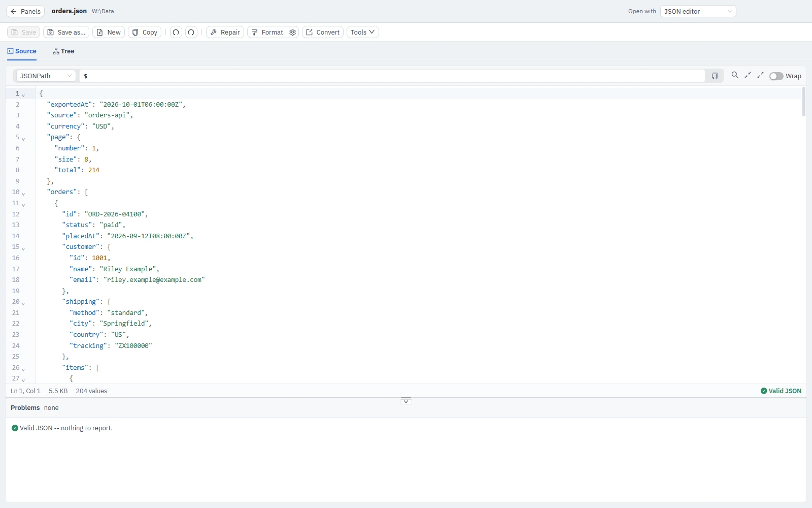The width and height of the screenshot is (812, 508).
Task: Click the green Valid JSON status
Action: click(x=781, y=391)
